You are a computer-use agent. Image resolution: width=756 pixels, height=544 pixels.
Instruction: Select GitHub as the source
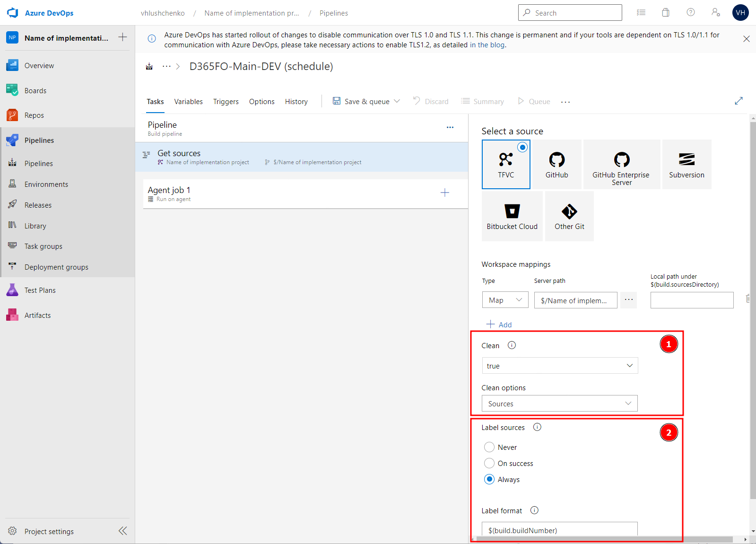(556, 165)
